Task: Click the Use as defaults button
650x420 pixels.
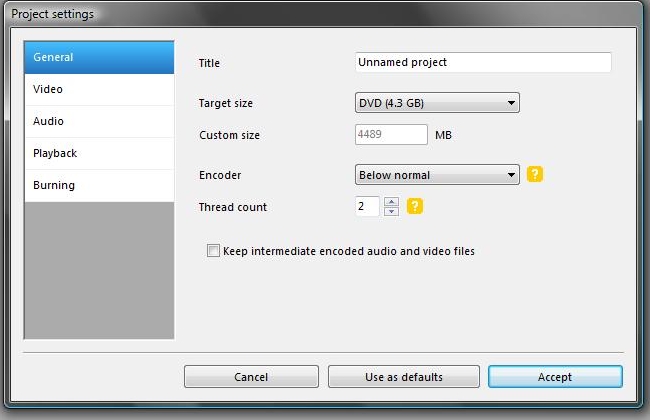Action: pyautogui.click(x=404, y=376)
